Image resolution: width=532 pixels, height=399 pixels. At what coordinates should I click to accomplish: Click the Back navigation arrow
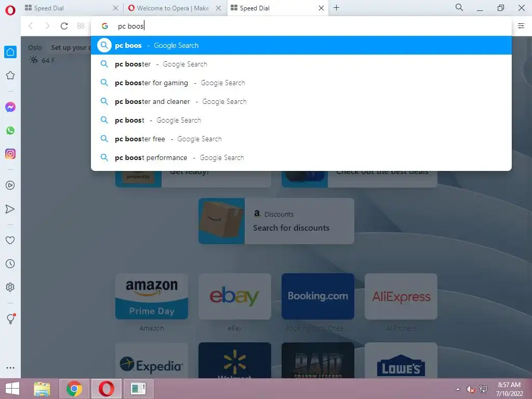coord(31,26)
